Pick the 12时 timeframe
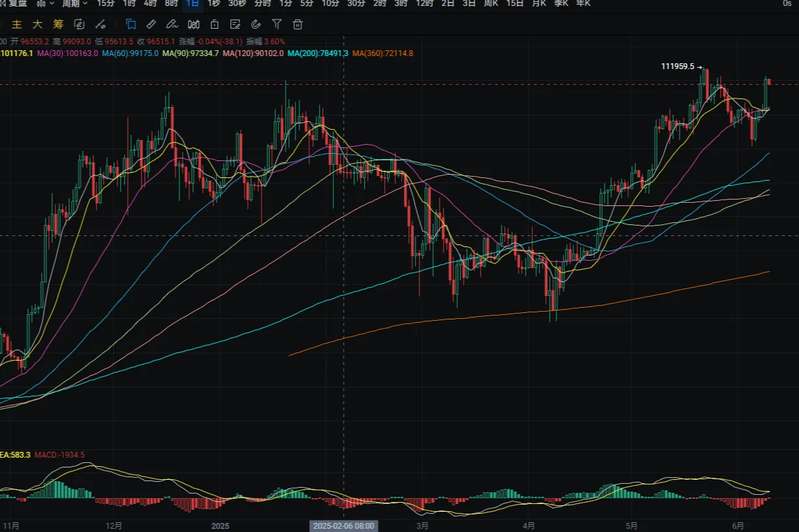This screenshot has height=532, width=799. pos(425,3)
